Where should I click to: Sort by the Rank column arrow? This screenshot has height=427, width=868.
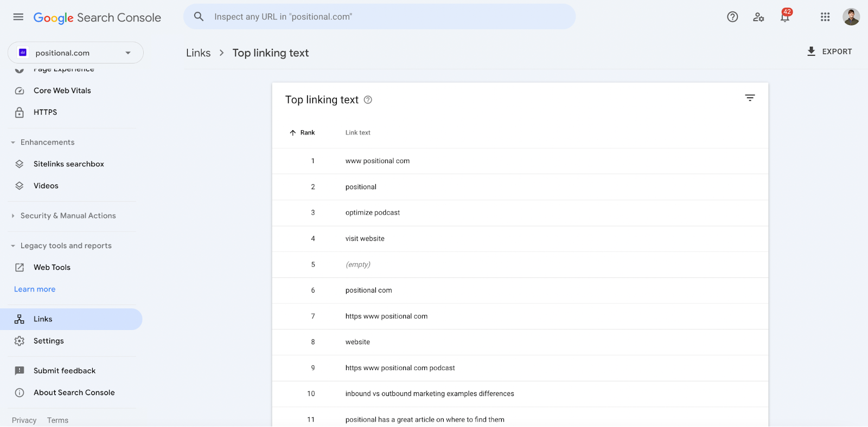pyautogui.click(x=293, y=133)
